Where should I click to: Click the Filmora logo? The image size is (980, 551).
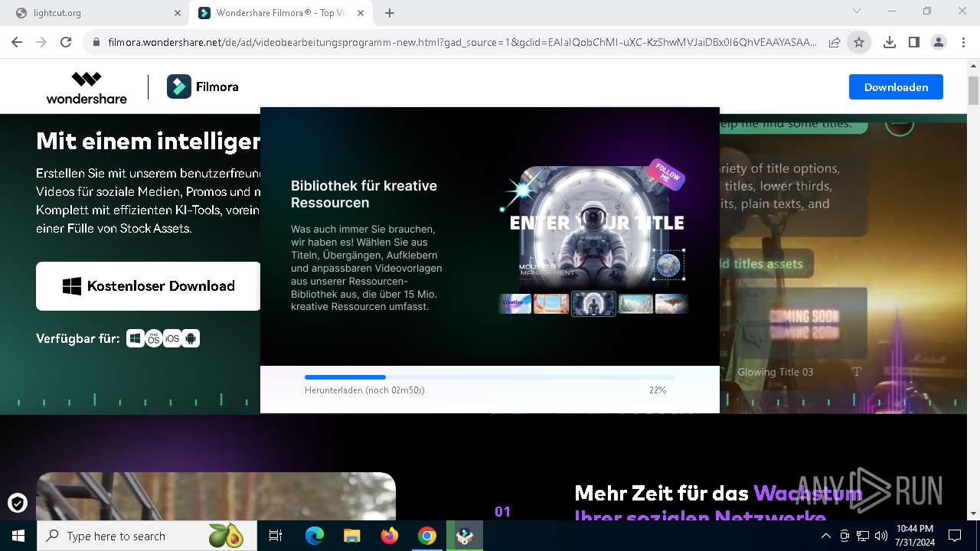203,87
